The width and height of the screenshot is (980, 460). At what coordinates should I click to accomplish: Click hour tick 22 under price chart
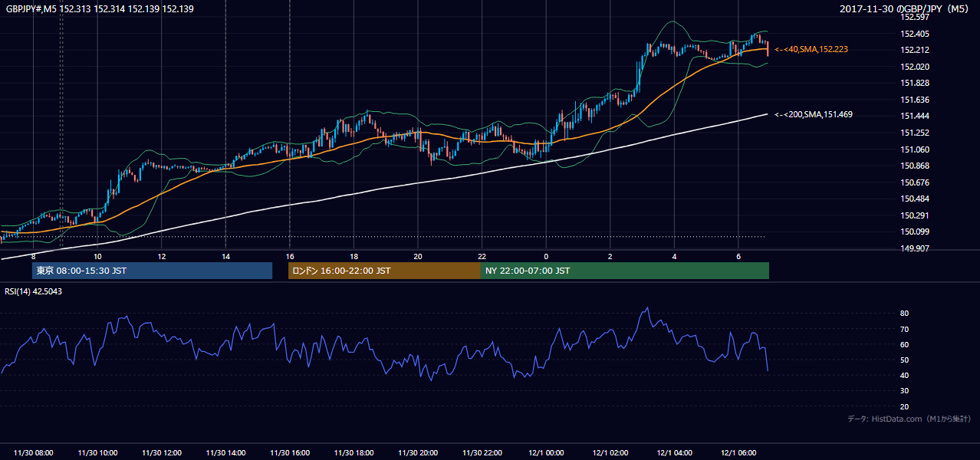pos(482,256)
